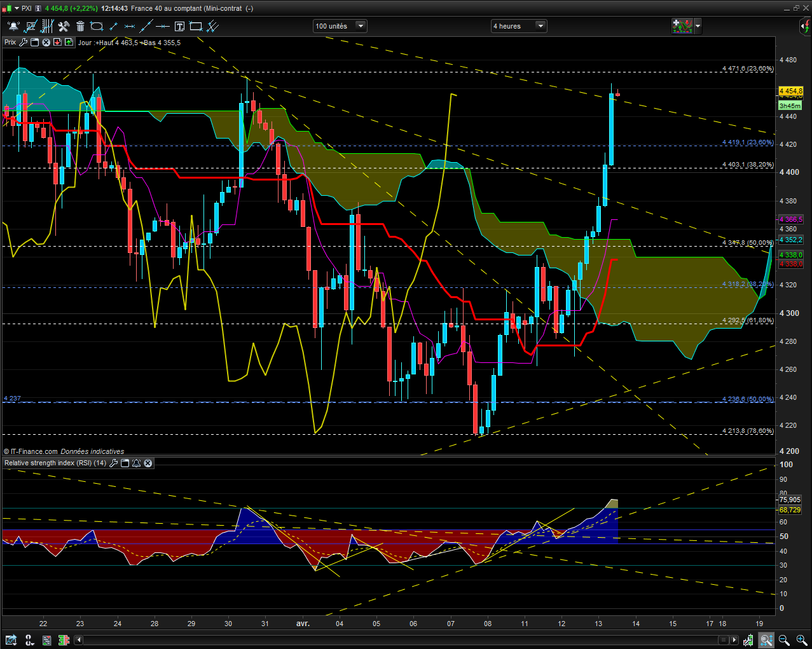This screenshot has width=812, height=649.
Task: Open the Prix panel wrench settings
Action: click(x=24, y=43)
